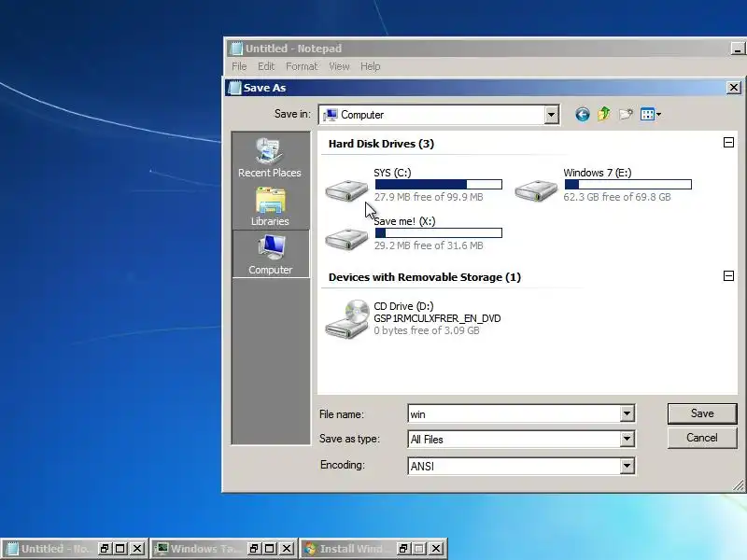Open Libraries in sidebar
747x560 pixels.
270,206
